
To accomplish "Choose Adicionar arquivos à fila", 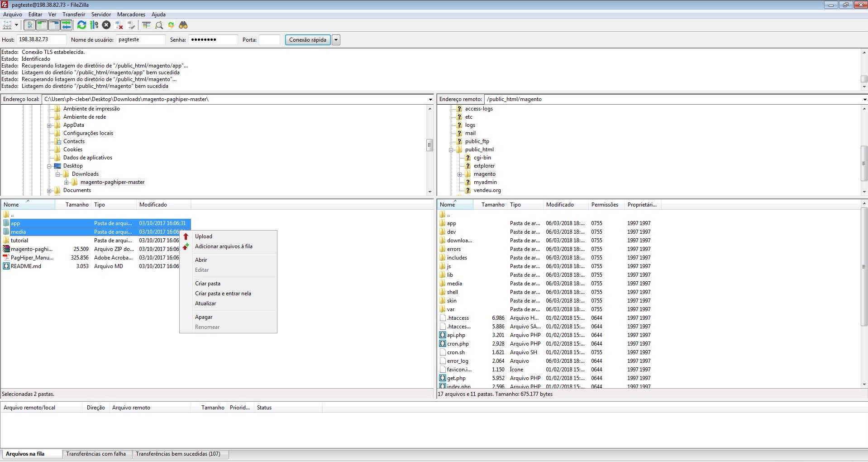I will [x=228, y=246].
